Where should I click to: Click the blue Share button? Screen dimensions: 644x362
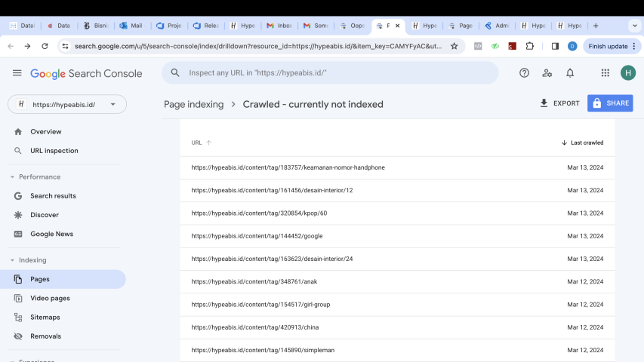(610, 103)
